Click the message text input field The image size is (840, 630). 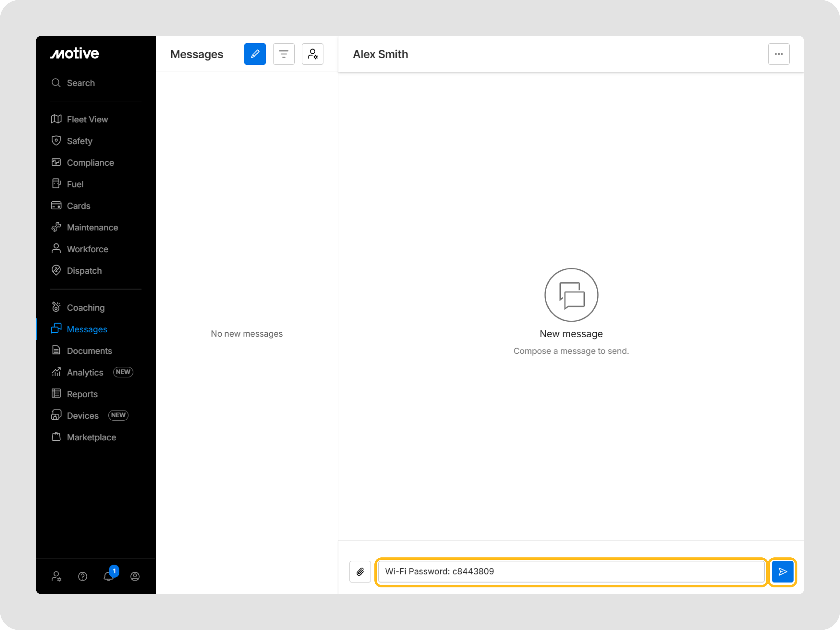pos(570,571)
